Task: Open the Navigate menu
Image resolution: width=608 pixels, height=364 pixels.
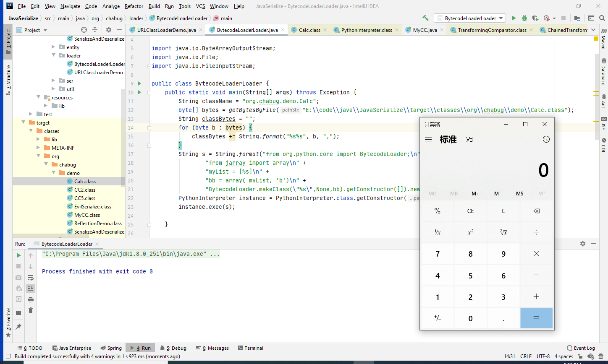Action: pos(70,6)
